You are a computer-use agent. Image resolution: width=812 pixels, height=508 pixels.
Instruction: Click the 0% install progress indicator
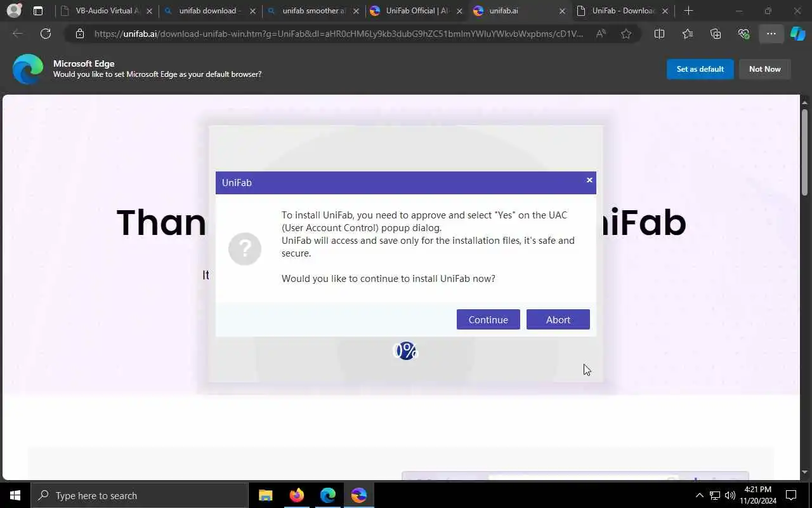(405, 351)
